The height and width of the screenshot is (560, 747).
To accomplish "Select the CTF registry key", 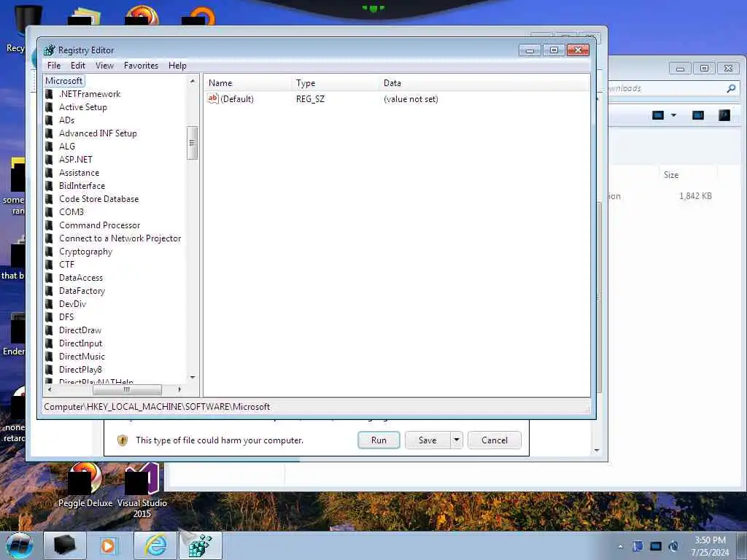I will (66, 265).
